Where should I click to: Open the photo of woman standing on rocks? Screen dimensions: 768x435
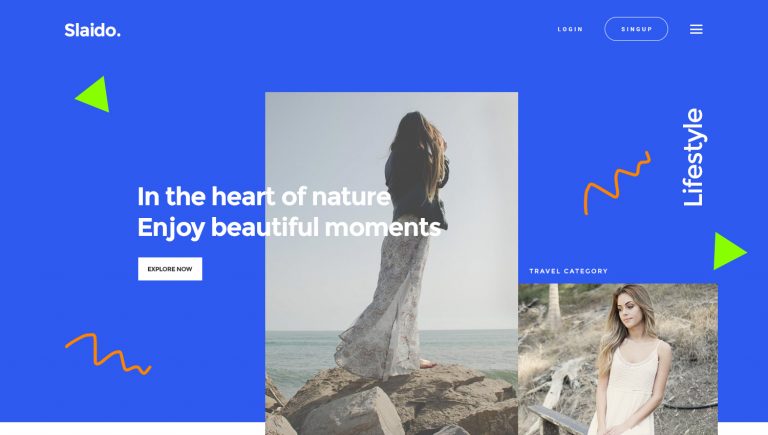[391, 263]
